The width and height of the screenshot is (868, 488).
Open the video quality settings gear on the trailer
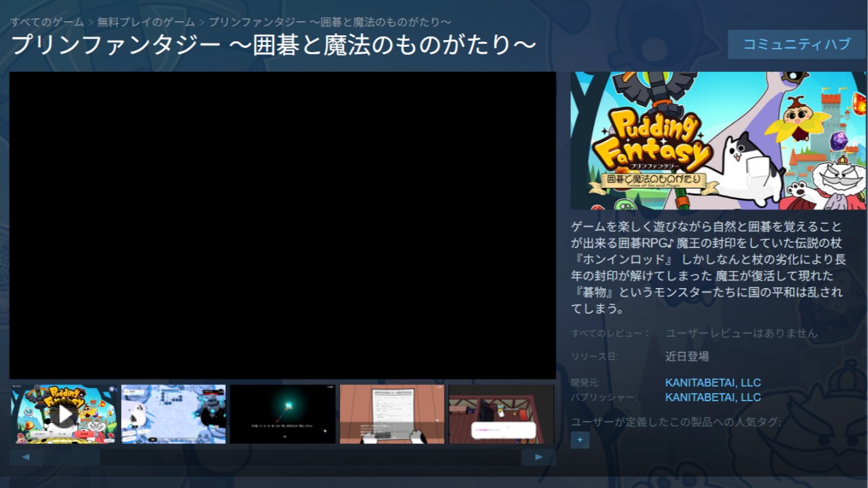pyautogui.click(x=111, y=389)
